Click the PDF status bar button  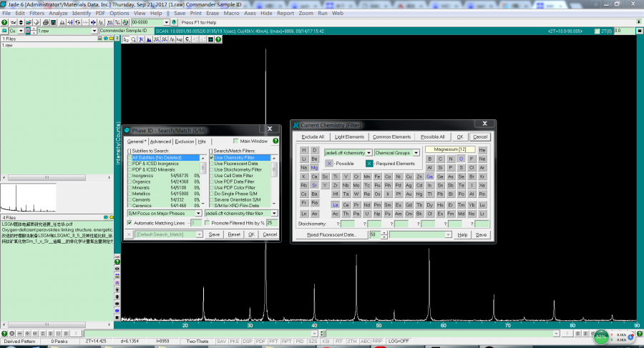click(x=260, y=341)
